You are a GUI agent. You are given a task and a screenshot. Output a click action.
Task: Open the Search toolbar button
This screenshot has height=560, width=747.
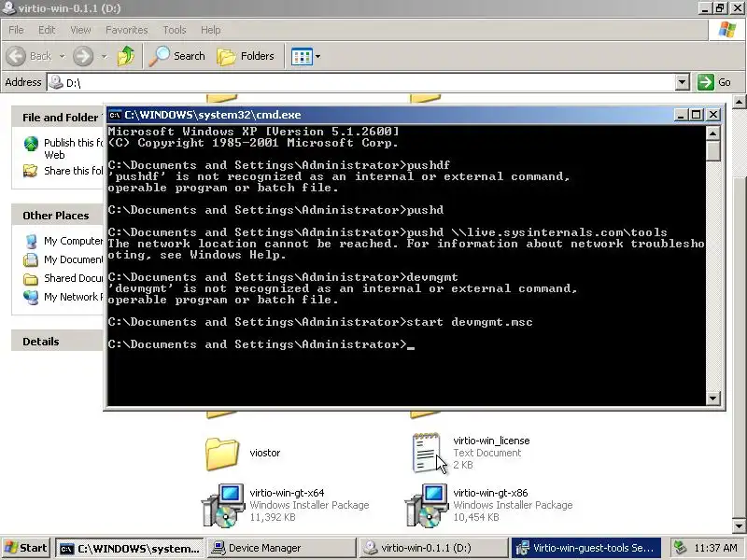(x=177, y=56)
